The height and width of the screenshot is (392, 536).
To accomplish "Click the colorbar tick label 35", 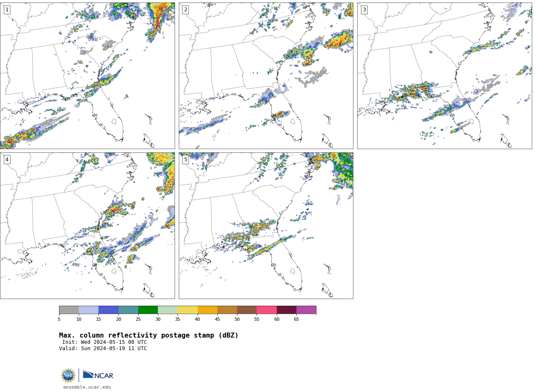I will [x=178, y=319].
